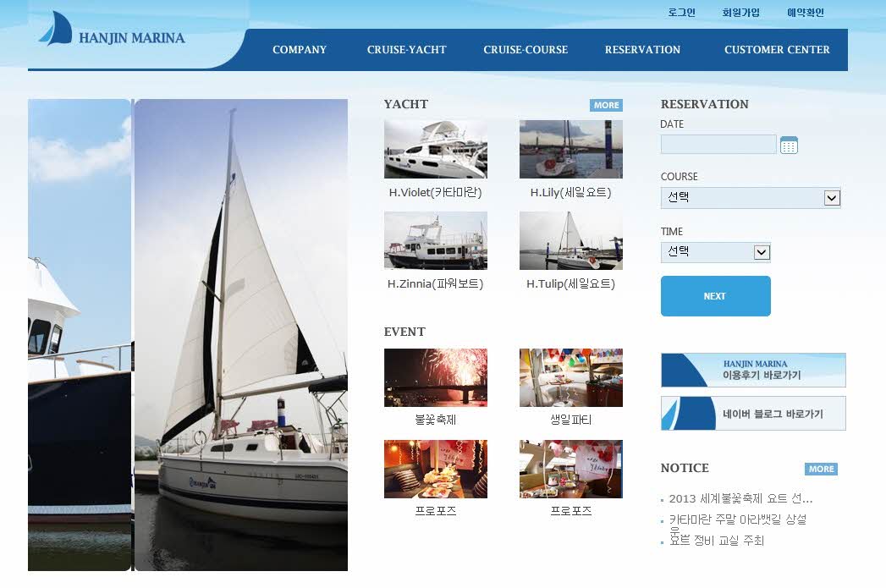This screenshot has height=588, width=886.
Task: Click the Hanjin Marina sail logo
Action: pyautogui.click(x=55, y=28)
